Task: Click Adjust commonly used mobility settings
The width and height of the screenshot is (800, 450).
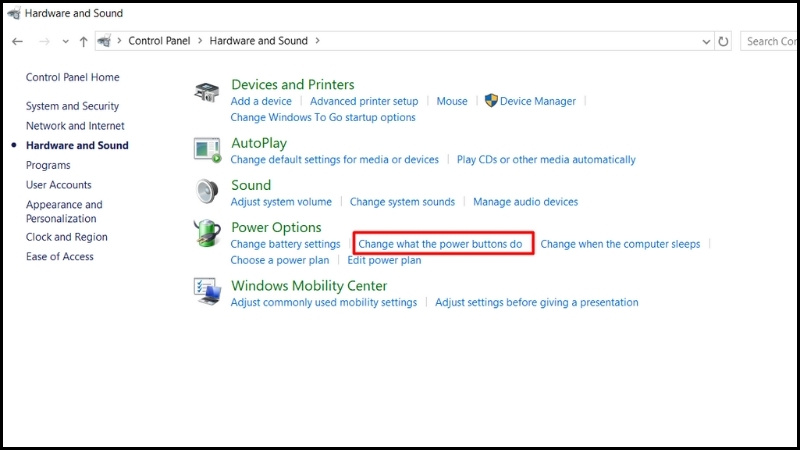Action: (x=323, y=303)
